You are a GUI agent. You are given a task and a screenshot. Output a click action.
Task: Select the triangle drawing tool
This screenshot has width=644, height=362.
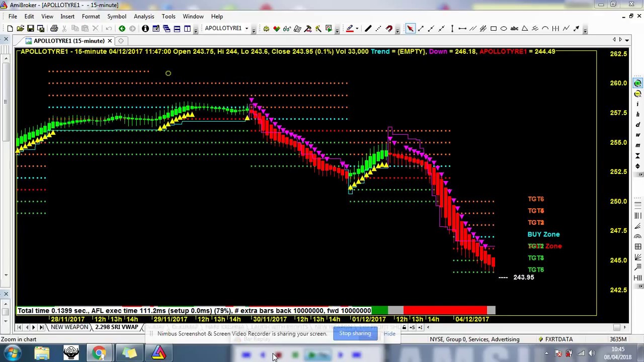(x=525, y=29)
